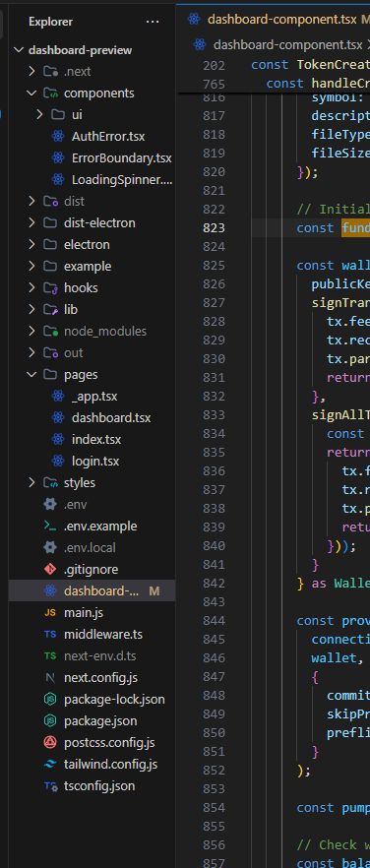370x868 pixels.
Task: Click 'connecti' on line 845
Action: (340, 639)
